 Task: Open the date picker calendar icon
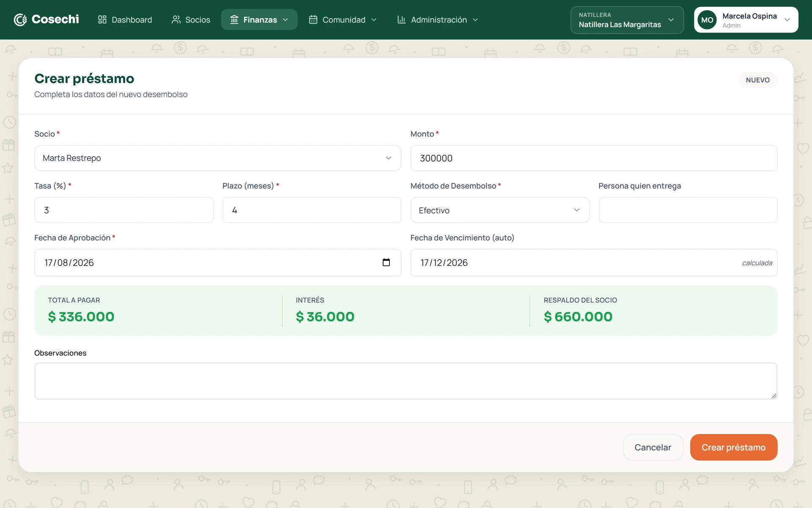(x=386, y=262)
